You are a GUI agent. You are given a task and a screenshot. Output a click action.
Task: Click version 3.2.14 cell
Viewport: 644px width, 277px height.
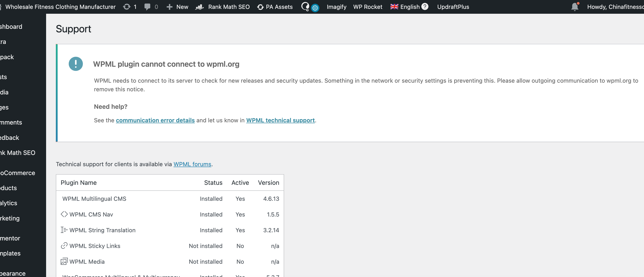(271, 230)
